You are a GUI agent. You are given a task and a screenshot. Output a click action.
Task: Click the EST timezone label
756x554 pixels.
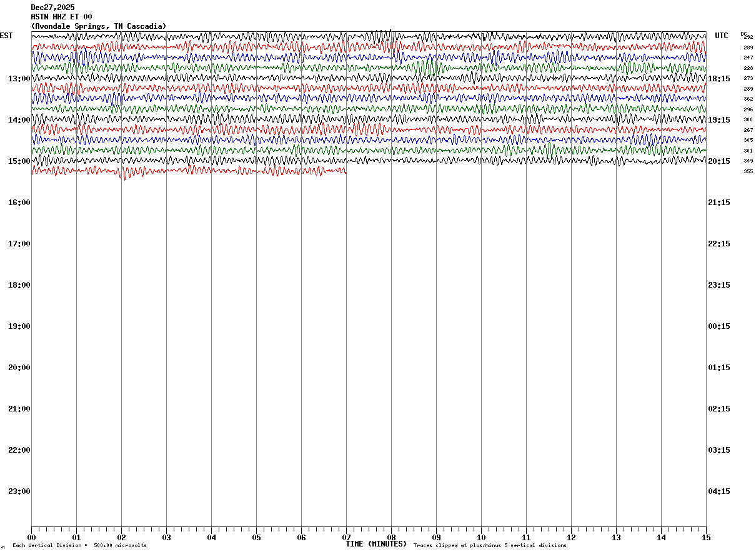[x=6, y=36]
